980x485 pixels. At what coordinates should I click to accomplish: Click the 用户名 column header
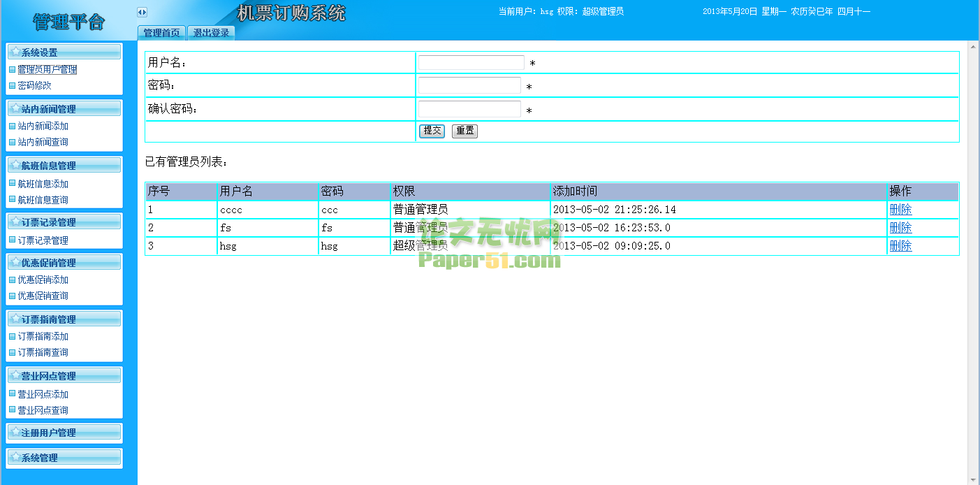point(268,191)
